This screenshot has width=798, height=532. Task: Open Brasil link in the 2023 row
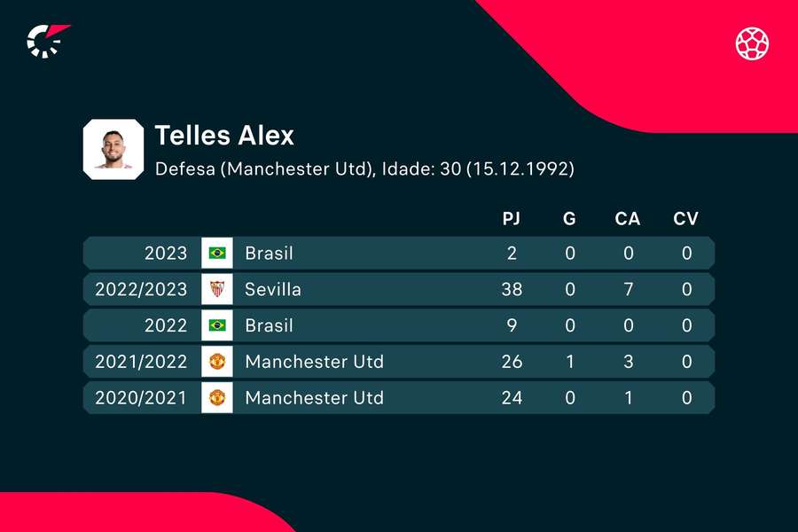tap(269, 254)
